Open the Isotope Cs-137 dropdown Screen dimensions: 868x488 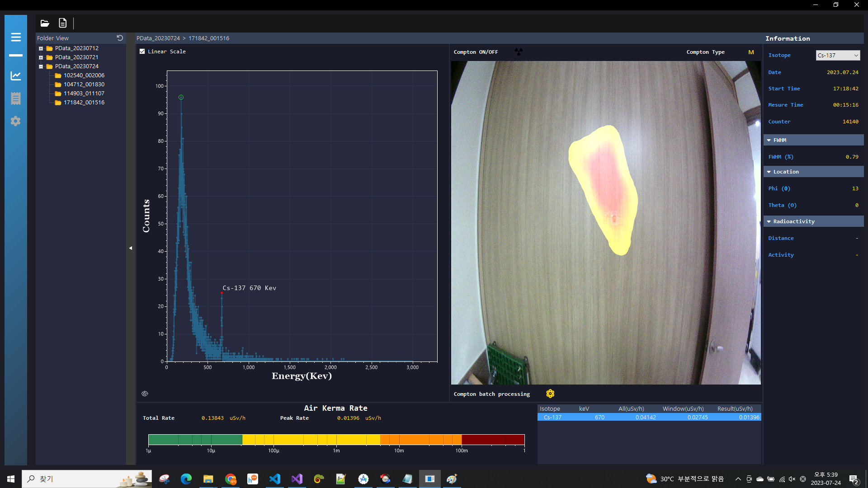[x=838, y=55]
